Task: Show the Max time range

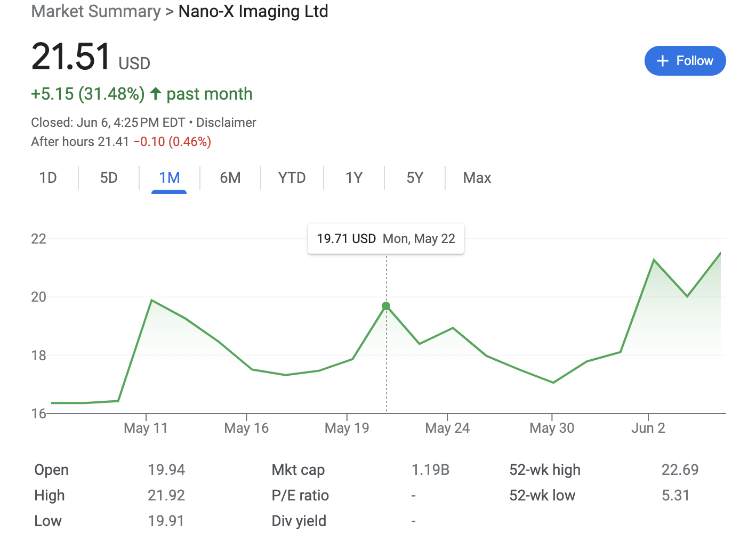Action: [477, 178]
